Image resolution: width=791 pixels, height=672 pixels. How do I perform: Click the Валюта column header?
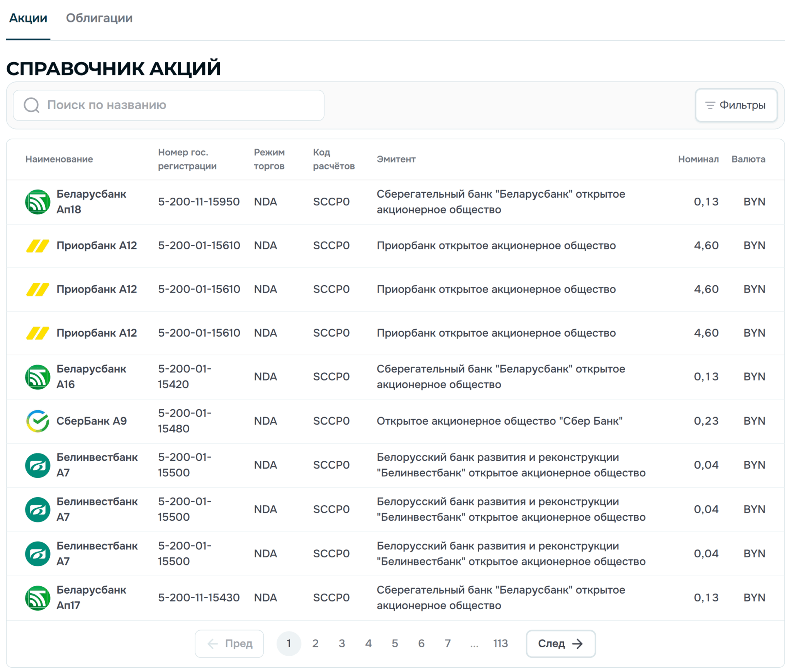[x=748, y=159]
